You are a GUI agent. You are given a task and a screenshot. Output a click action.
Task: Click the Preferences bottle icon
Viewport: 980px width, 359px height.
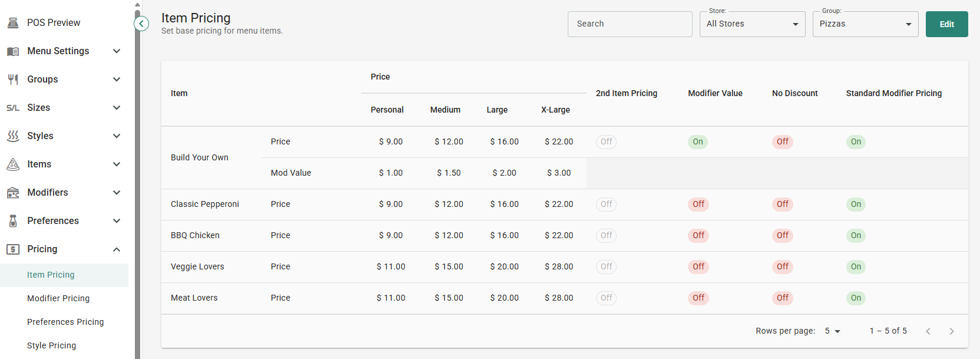[x=13, y=221]
